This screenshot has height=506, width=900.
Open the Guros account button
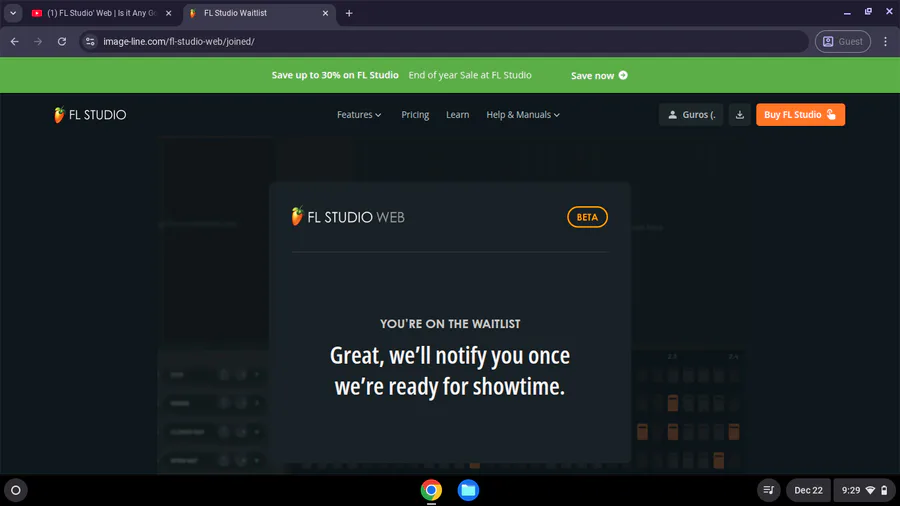[691, 115]
